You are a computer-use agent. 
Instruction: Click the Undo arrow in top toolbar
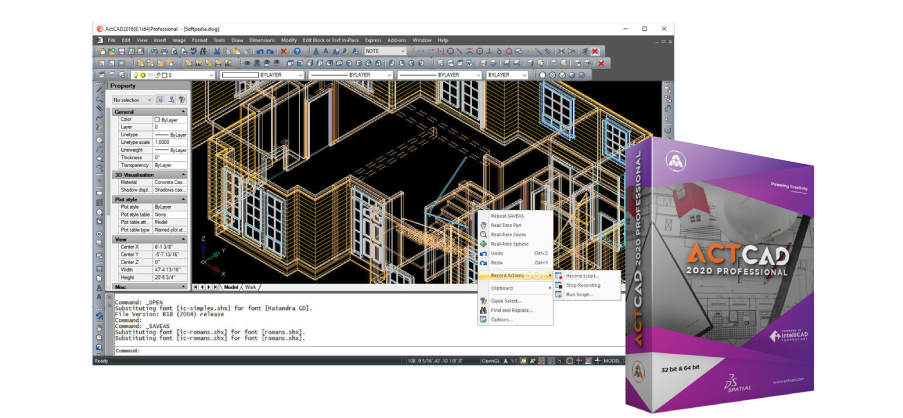coord(260,51)
